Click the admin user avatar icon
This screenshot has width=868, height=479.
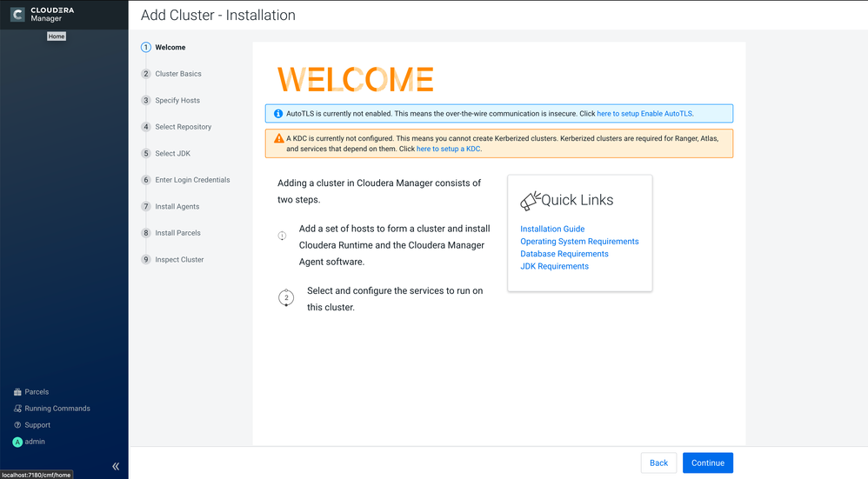click(x=17, y=442)
